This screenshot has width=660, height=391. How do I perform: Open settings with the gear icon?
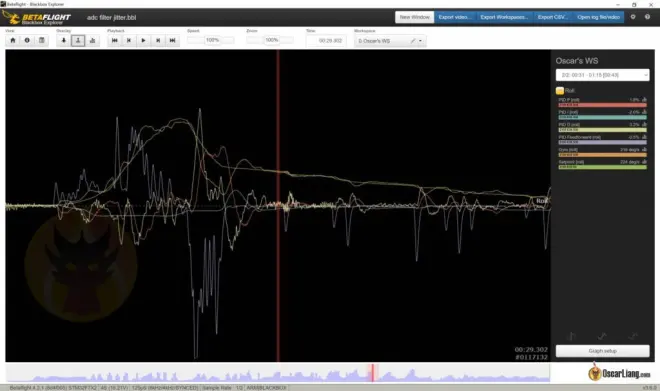[633, 17]
